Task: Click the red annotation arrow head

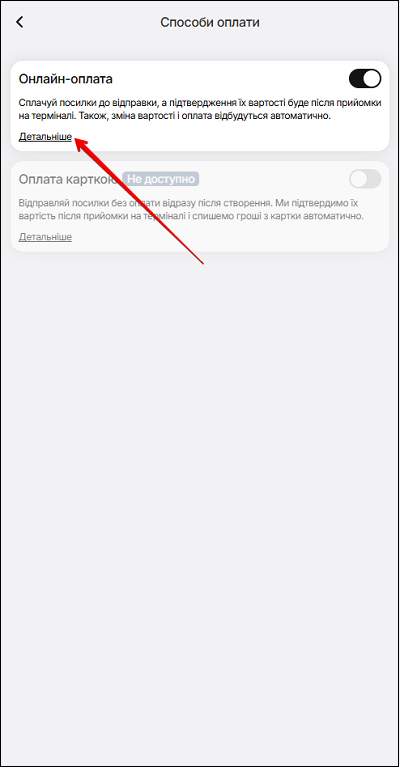Action: (x=82, y=143)
